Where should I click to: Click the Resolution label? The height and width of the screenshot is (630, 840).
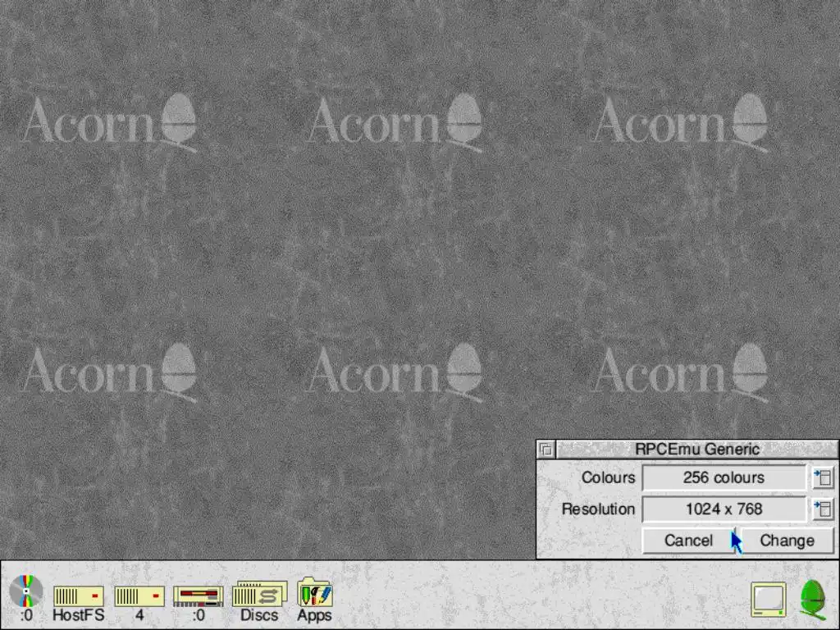598,509
